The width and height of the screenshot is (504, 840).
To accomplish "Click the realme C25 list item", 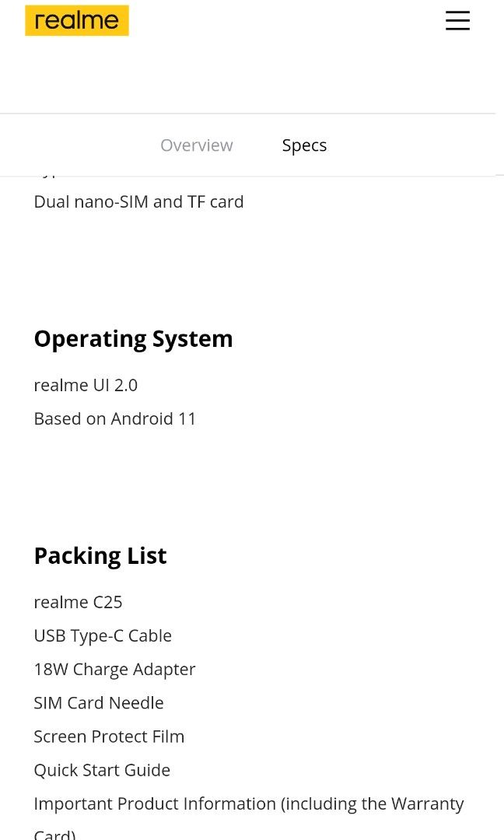I will (x=78, y=602).
